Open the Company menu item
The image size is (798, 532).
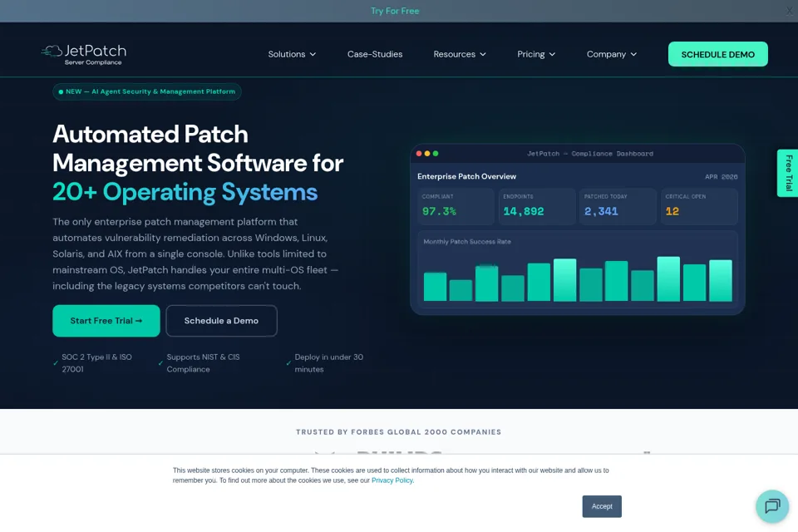pos(606,54)
